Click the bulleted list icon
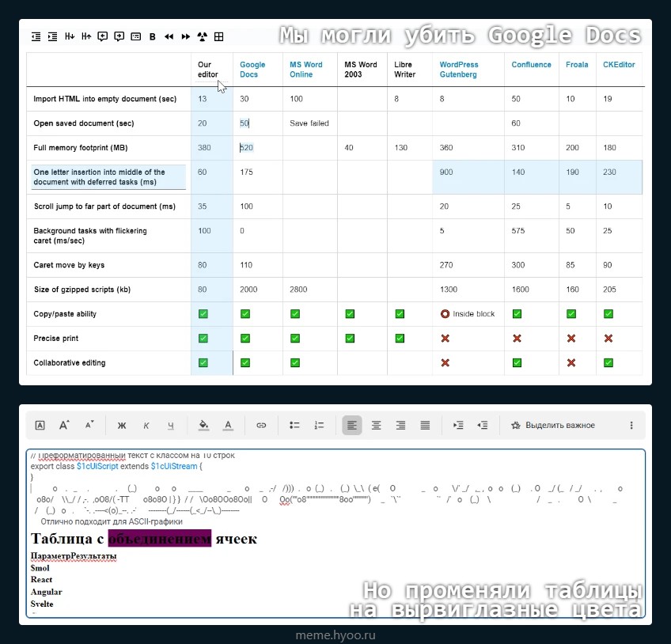The width and height of the screenshot is (671, 644). coord(294,426)
